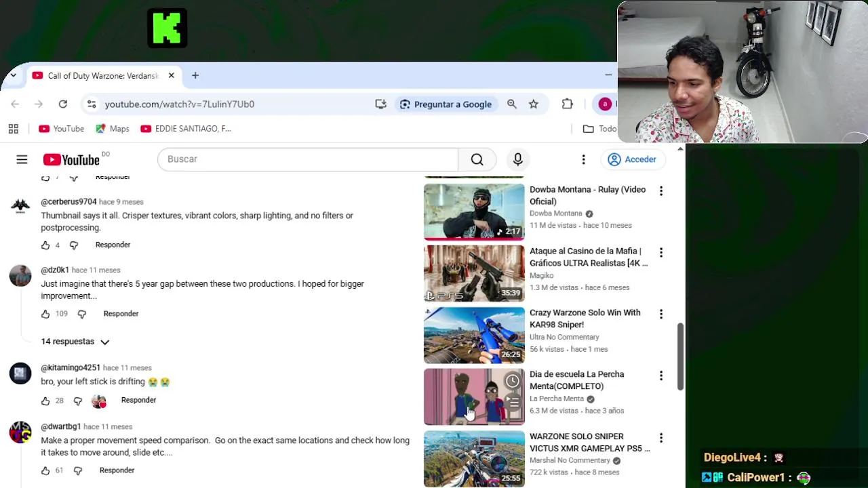Expand the 14 respuestas replies
This screenshot has width=868, height=488.
75,342
